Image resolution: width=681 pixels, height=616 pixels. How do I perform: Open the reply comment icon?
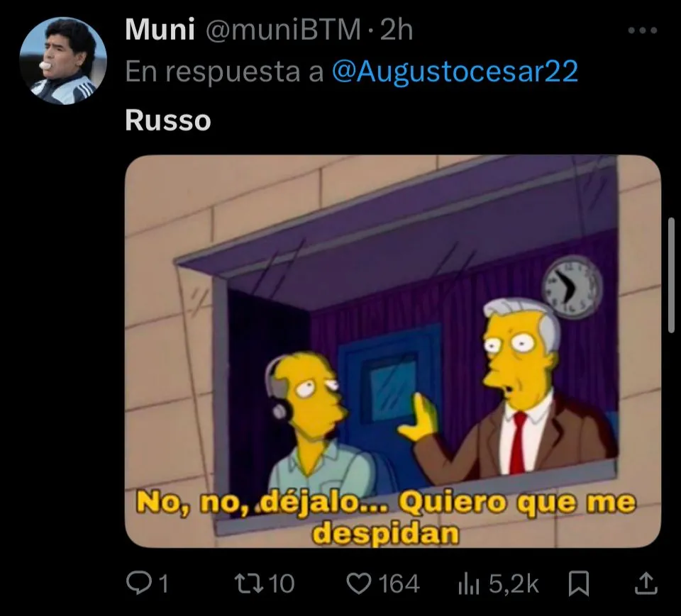click(138, 584)
